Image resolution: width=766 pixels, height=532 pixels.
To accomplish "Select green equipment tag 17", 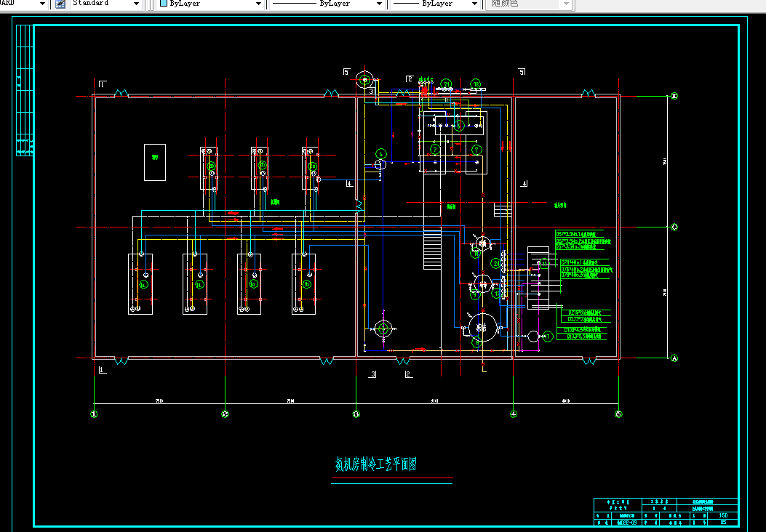I will coord(547,336).
